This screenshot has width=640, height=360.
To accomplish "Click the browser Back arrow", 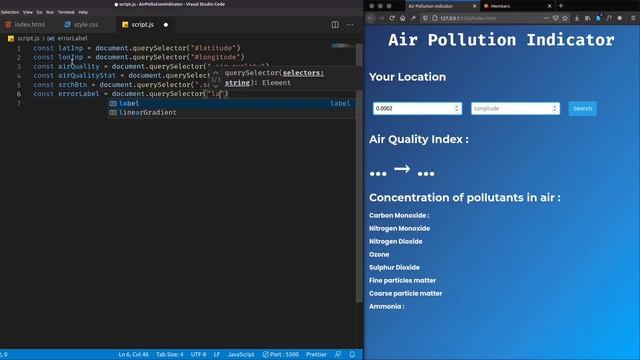I will pos(371,18).
